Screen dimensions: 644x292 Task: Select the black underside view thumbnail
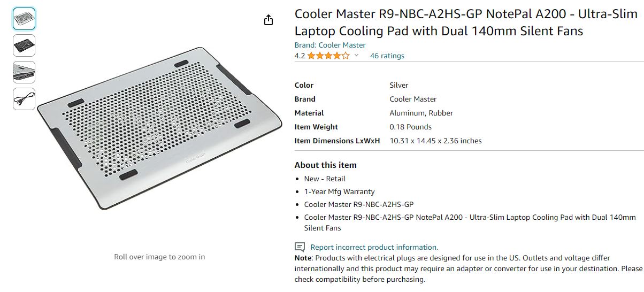click(24, 45)
